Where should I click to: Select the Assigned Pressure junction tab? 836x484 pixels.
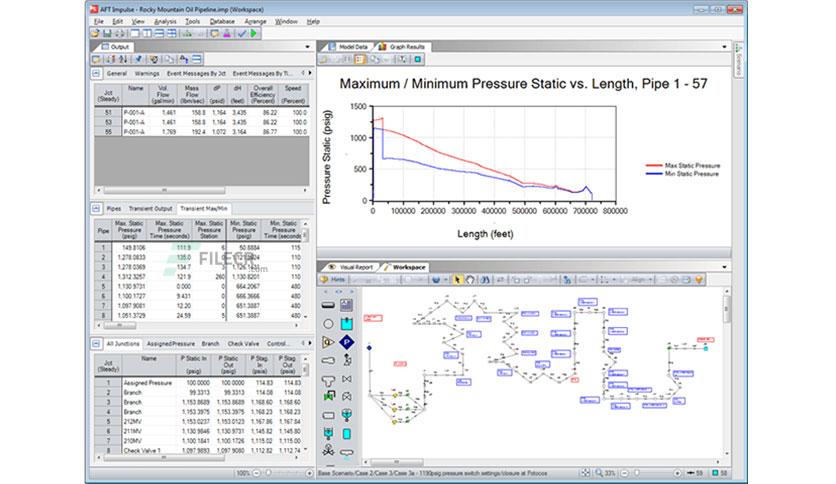171,344
